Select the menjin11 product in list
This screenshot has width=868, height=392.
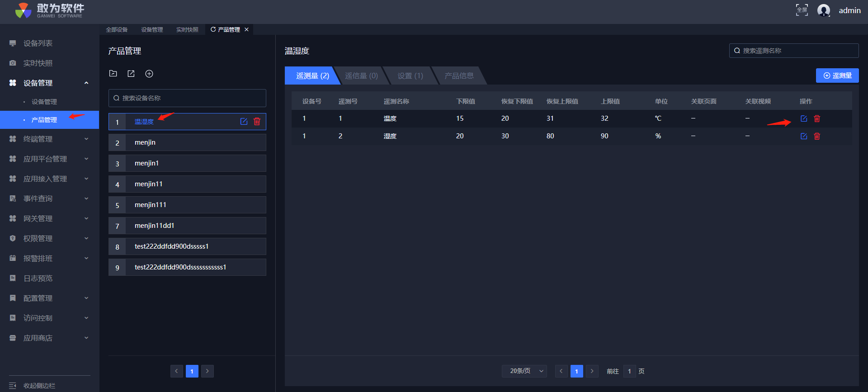[x=187, y=184]
